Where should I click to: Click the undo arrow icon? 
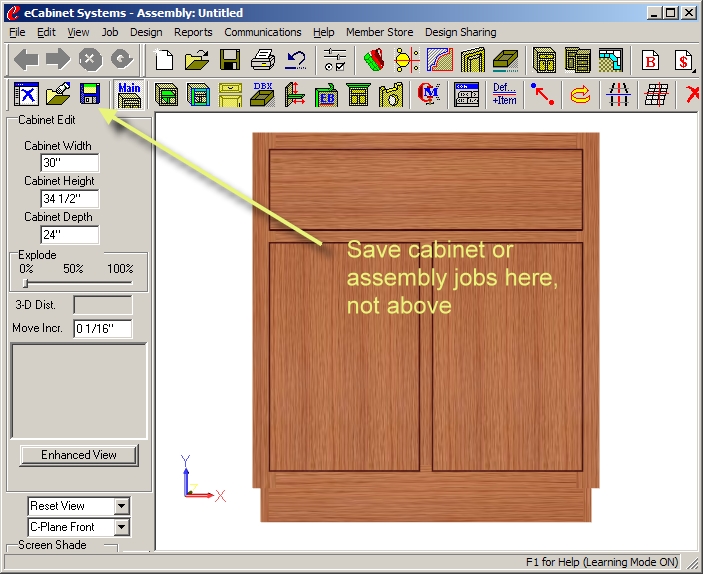pyautogui.click(x=296, y=60)
